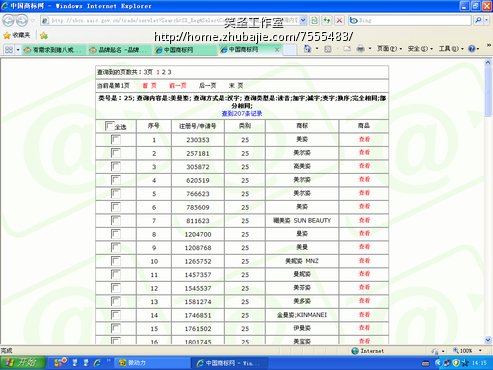Refresh the page with the green arrows icon

[327, 20]
